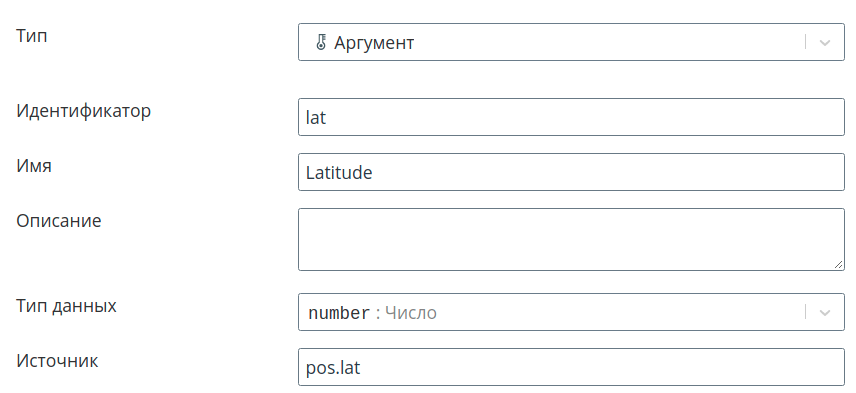Image resolution: width=856 pixels, height=393 pixels.
Task: Click the Аргумент text in the type selector
Action: [374, 43]
